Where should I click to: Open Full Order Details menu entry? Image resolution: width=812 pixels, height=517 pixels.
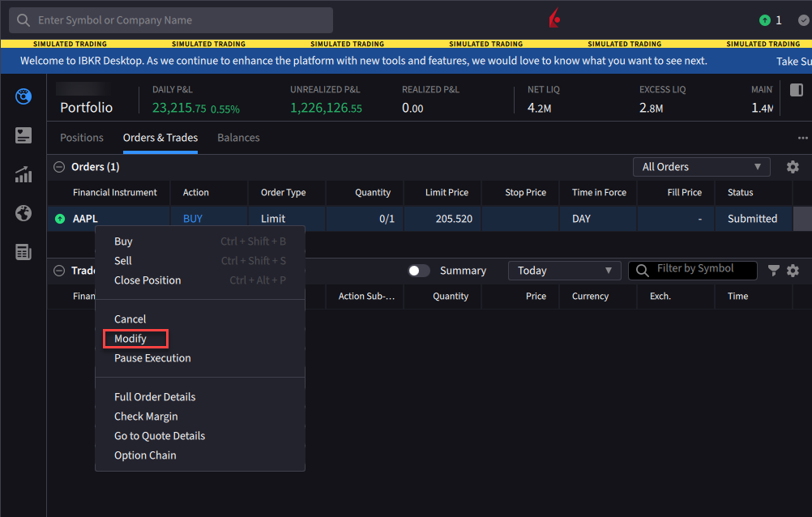click(200, 397)
